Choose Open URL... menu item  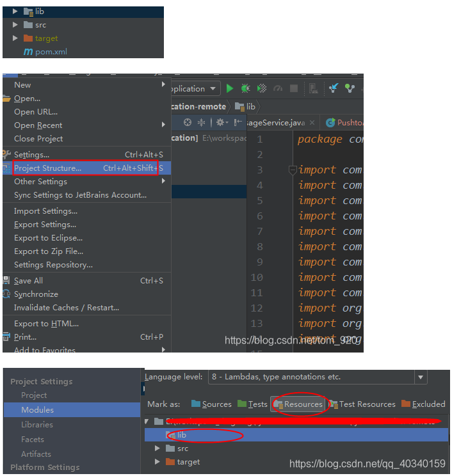[87, 112]
